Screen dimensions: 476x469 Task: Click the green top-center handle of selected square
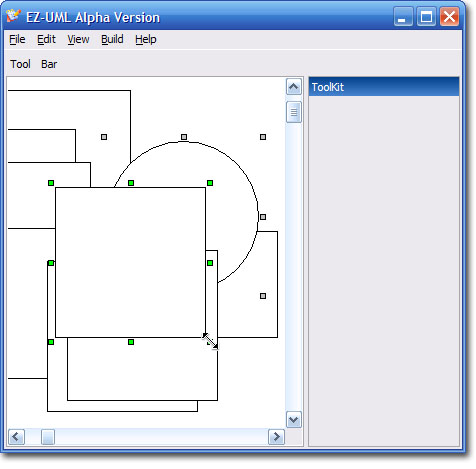(131, 183)
